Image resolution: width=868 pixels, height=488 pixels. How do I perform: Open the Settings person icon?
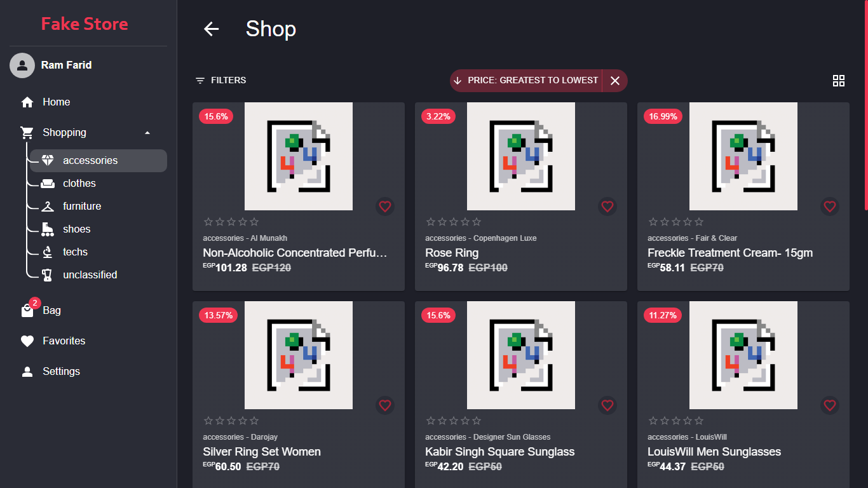pyautogui.click(x=27, y=372)
